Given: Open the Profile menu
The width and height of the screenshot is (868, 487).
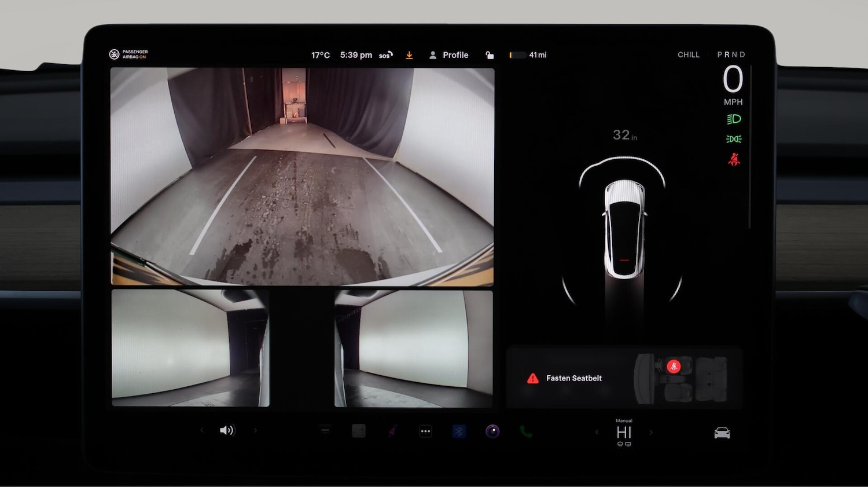Looking at the screenshot, I should 449,55.
